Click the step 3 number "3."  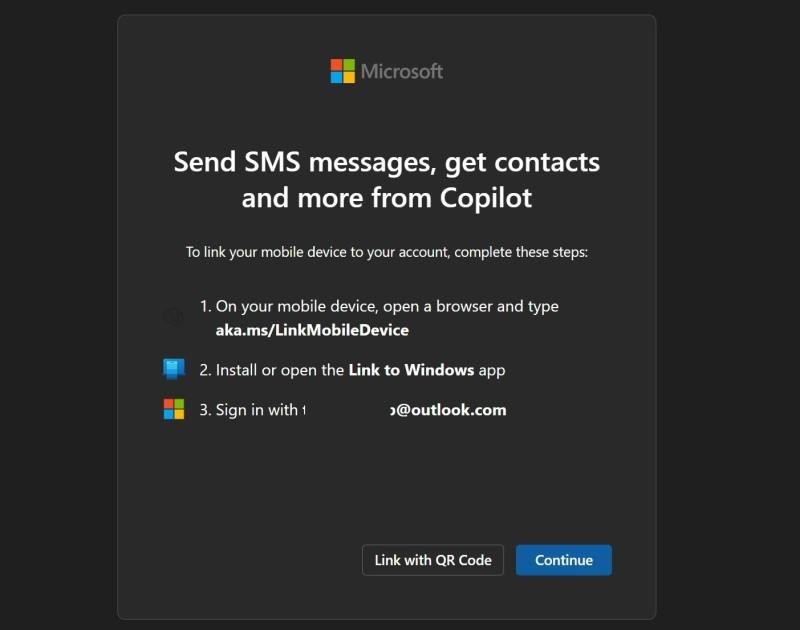[205, 410]
